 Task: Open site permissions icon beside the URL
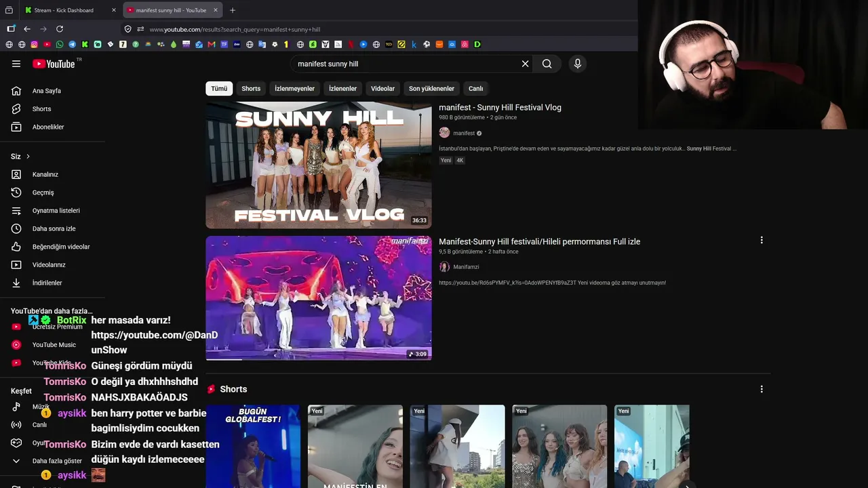tap(140, 29)
